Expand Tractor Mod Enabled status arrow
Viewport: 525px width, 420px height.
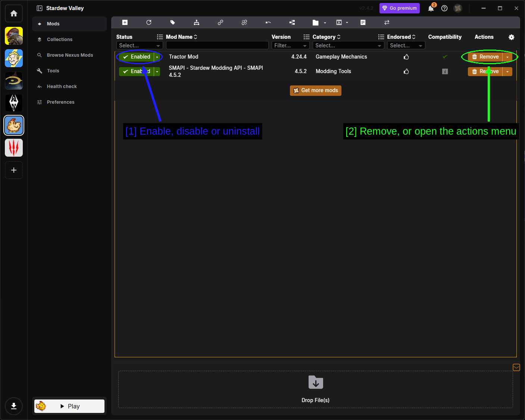157,57
